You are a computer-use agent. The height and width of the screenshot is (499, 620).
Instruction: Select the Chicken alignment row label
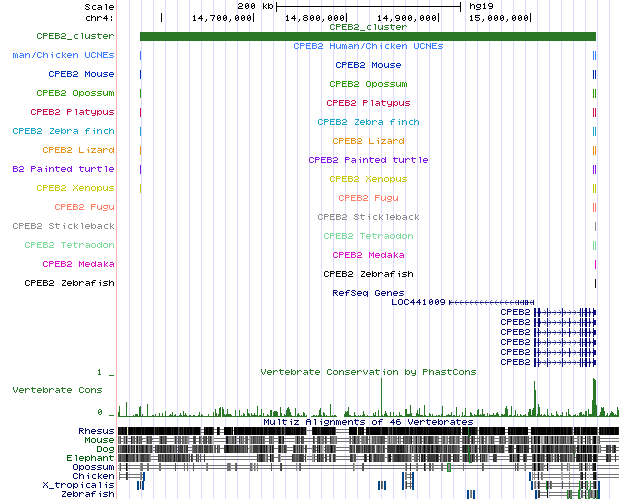93,475
